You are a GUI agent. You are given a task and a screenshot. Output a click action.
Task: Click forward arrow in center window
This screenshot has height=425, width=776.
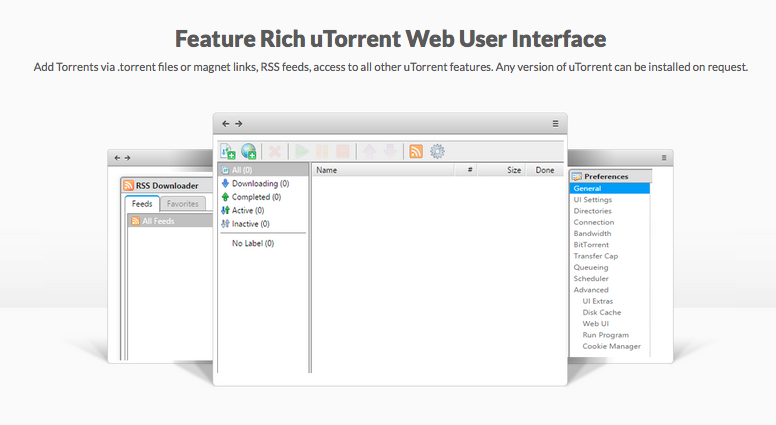coord(239,124)
